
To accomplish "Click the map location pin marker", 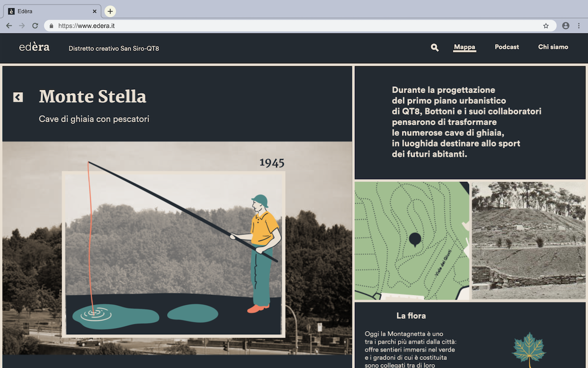I will point(415,239).
